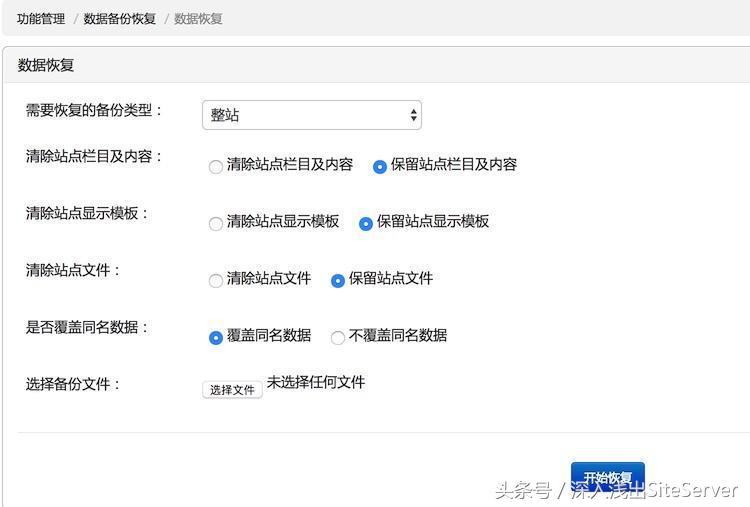Click the 数据恢复 breadcrumb text
This screenshot has width=750, height=507.
tap(198, 19)
